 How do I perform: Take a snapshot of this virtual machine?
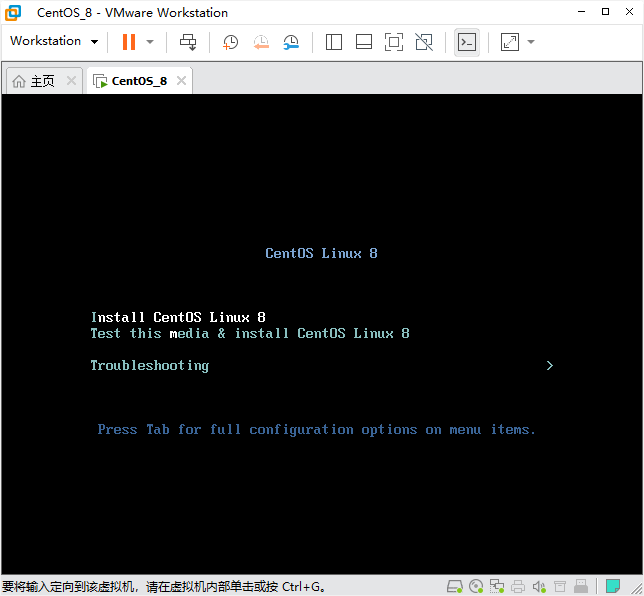(x=230, y=42)
